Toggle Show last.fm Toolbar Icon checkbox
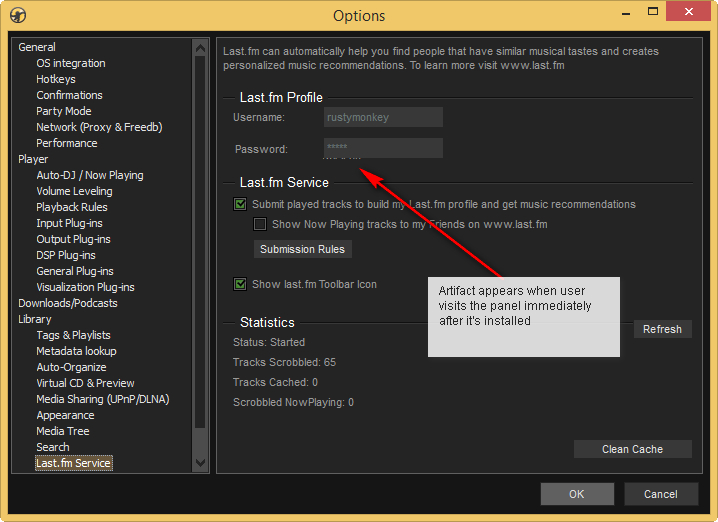This screenshot has height=522, width=718. point(240,284)
